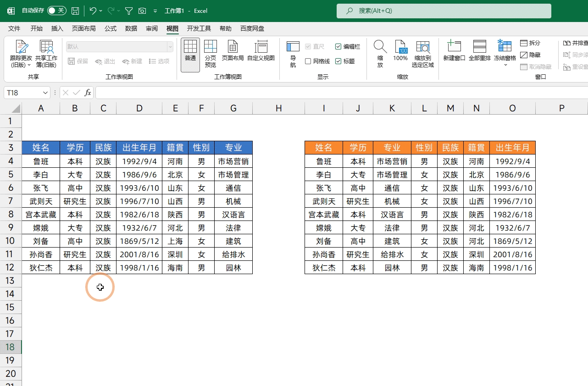Click the Custom Views (自定义视图) icon
This screenshot has width=588, height=386.
pos(261,47)
